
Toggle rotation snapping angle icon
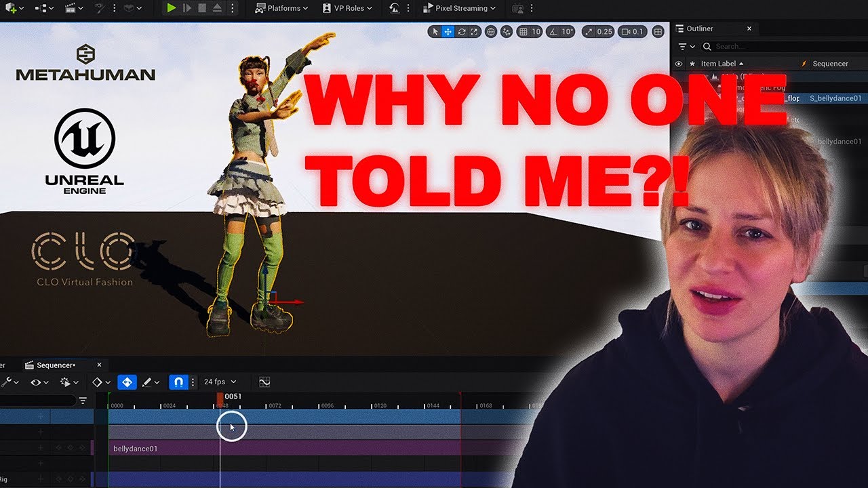[553, 32]
